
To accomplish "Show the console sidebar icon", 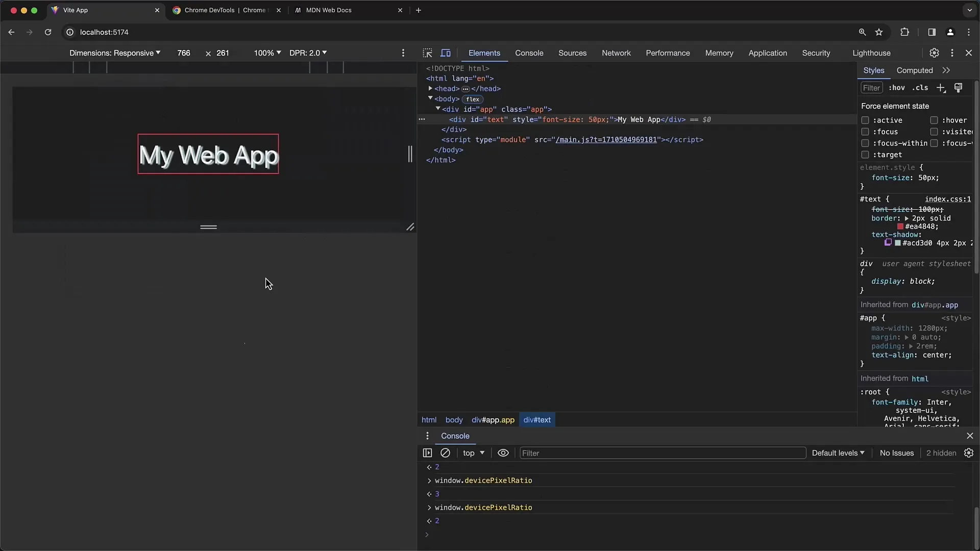I will click(427, 453).
